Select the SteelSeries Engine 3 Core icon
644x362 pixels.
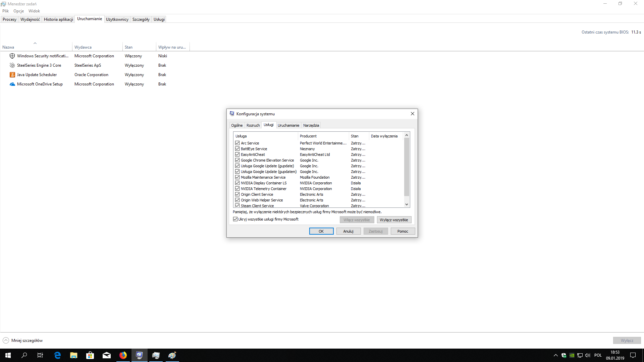tap(12, 65)
